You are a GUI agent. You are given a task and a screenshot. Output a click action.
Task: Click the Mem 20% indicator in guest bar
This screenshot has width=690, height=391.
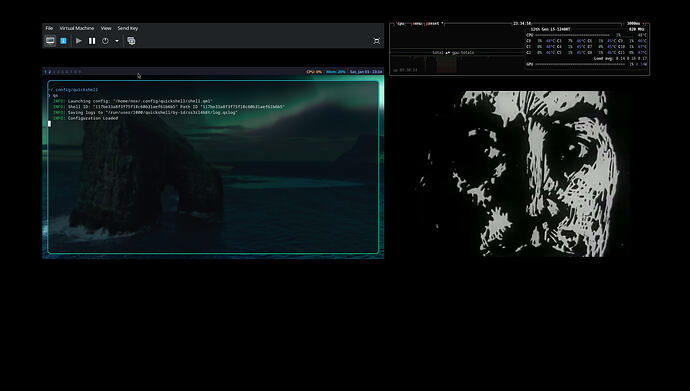pos(336,72)
